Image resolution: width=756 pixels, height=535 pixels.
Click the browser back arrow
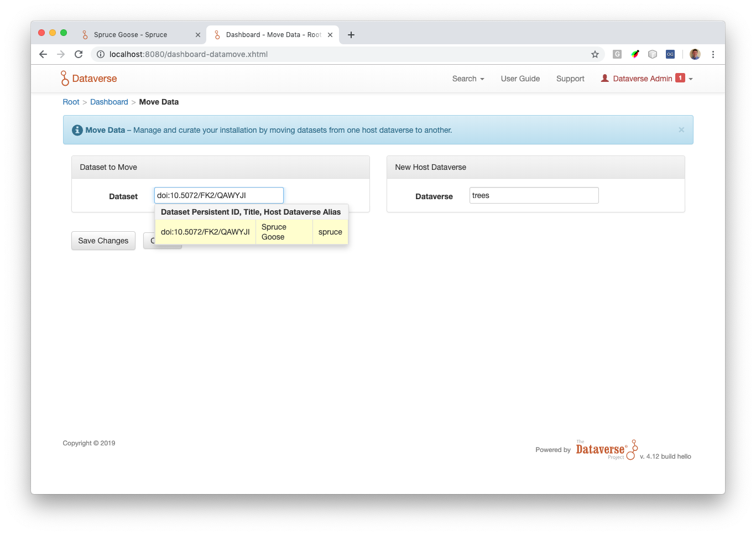pyautogui.click(x=43, y=54)
